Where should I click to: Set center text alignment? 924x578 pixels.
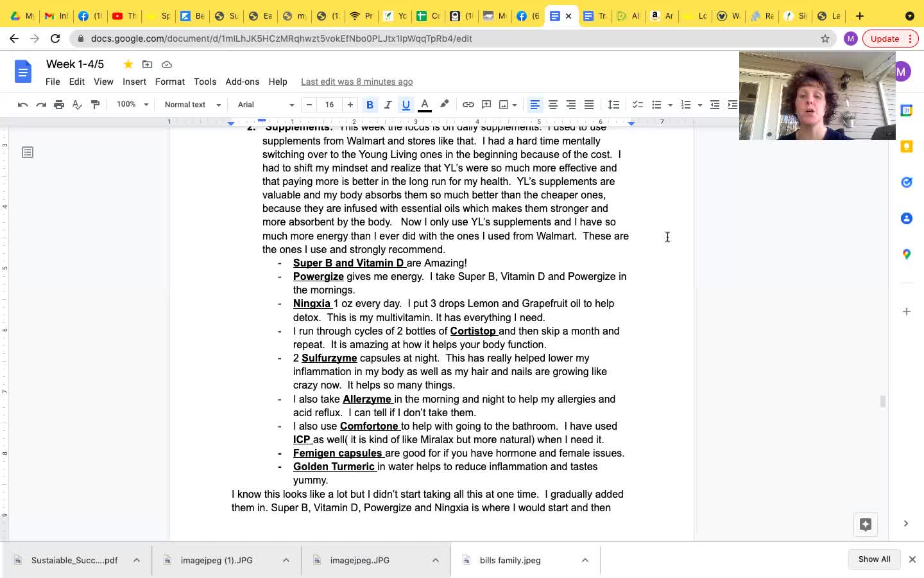point(552,105)
